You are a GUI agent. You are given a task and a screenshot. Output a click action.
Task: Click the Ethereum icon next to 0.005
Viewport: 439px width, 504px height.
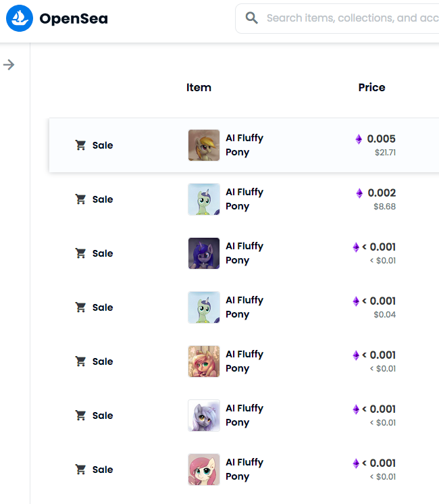[x=359, y=139]
